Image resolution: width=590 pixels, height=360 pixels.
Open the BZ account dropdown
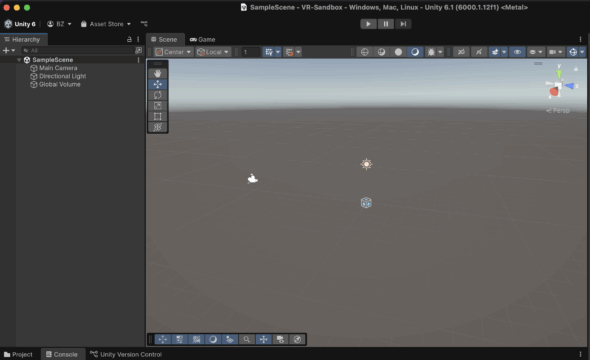click(59, 24)
